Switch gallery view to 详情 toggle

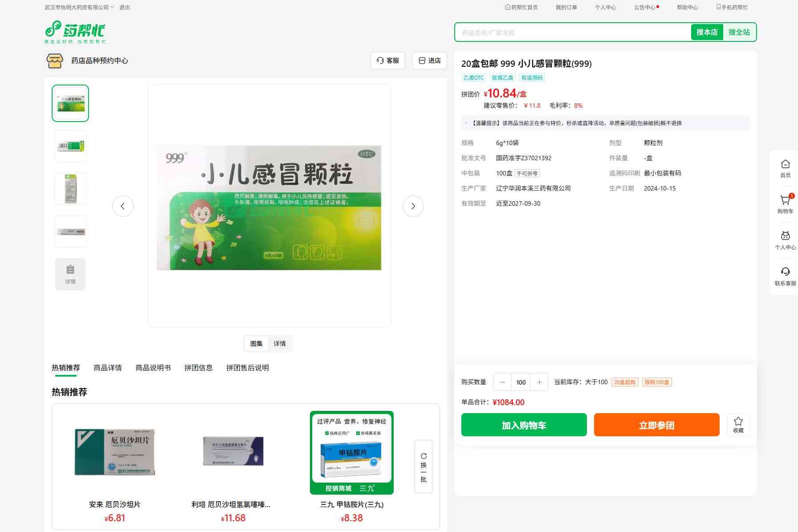(x=280, y=344)
